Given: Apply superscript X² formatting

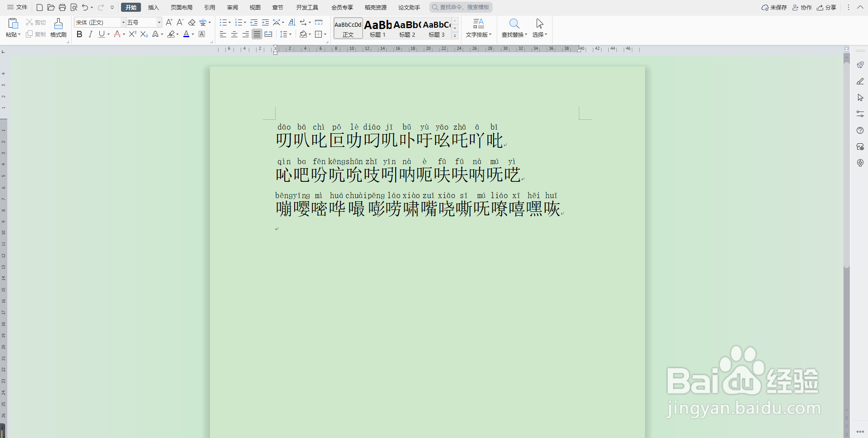Looking at the screenshot, I should point(132,34).
